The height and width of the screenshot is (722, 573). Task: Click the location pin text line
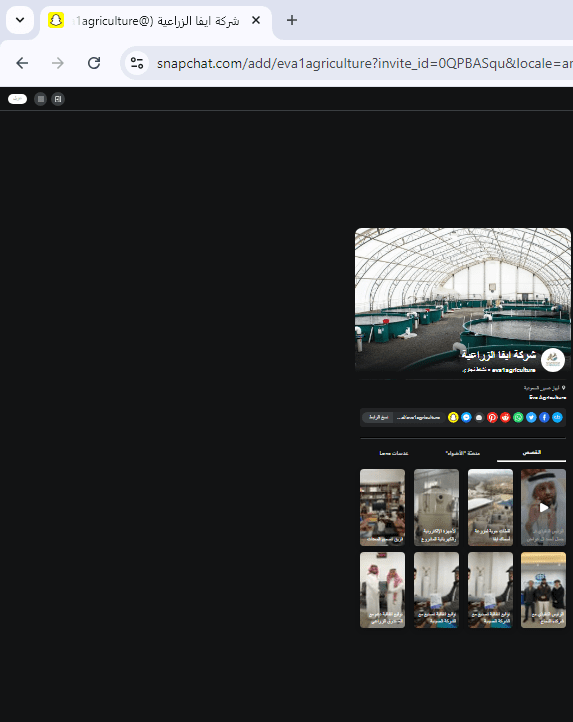click(x=544, y=388)
